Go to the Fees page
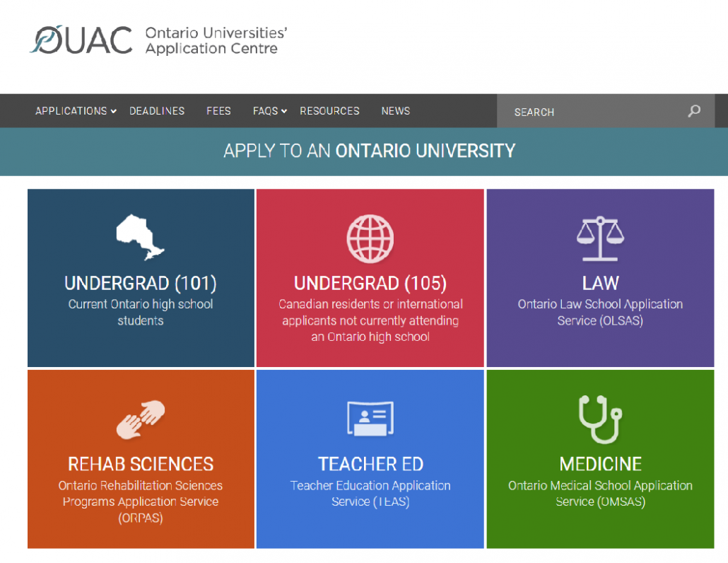The width and height of the screenshot is (728, 563). point(218,111)
